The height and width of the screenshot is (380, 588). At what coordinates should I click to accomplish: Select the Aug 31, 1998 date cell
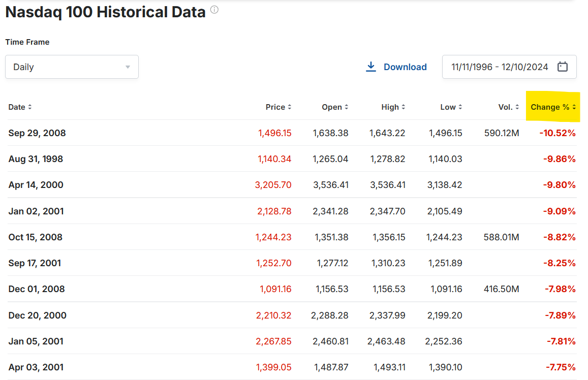click(36, 159)
